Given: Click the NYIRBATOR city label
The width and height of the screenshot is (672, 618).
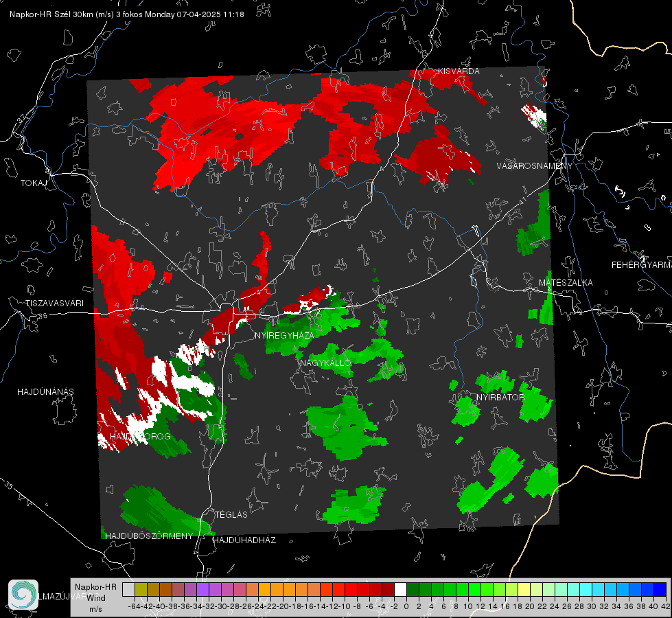Looking at the screenshot, I should 500,397.
